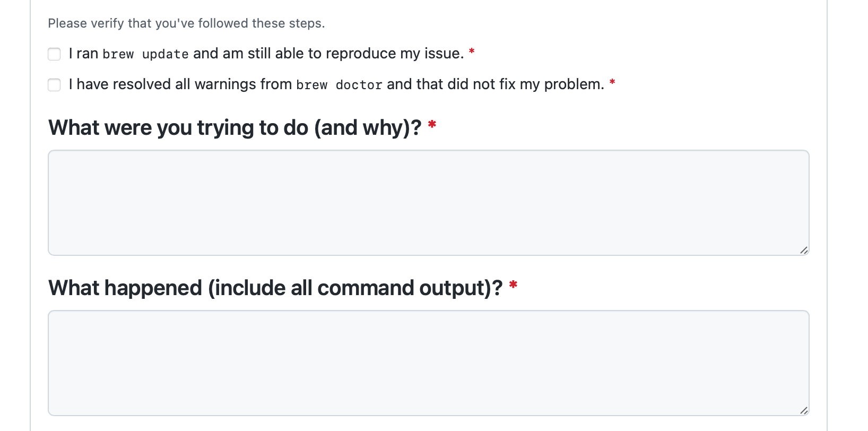The height and width of the screenshot is (431, 868).
Task: Click the '(and why)?' part of the heading
Action: 368,128
